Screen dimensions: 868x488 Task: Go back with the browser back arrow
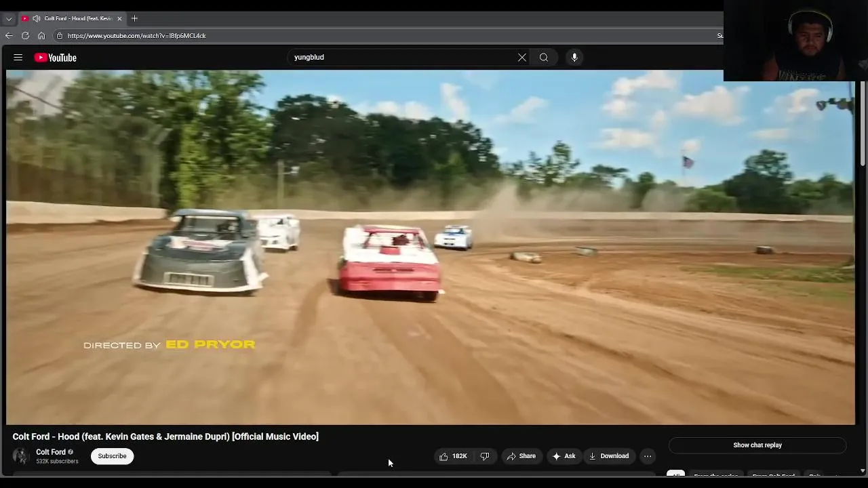pos(9,35)
